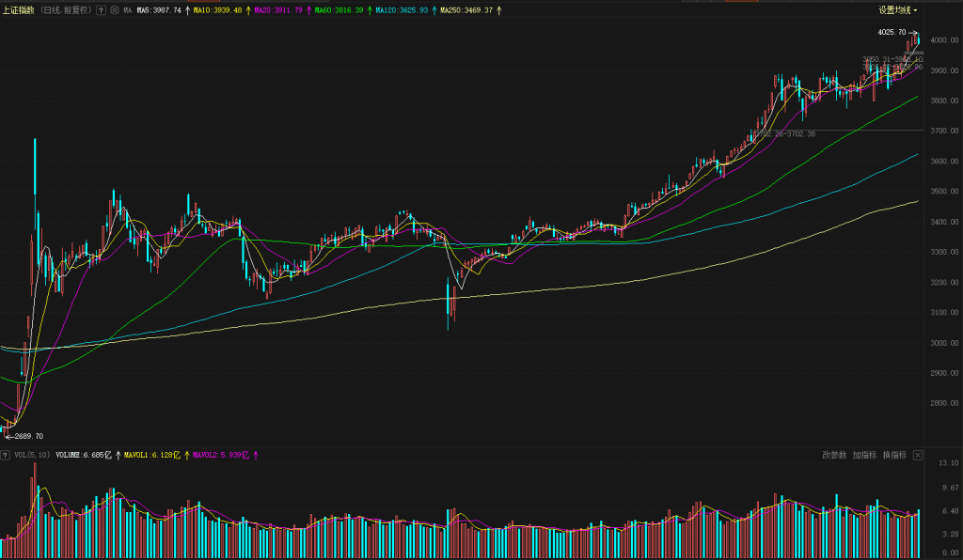Click the help icon beside 上证指数 title
The height and width of the screenshot is (560, 963).
[101, 10]
